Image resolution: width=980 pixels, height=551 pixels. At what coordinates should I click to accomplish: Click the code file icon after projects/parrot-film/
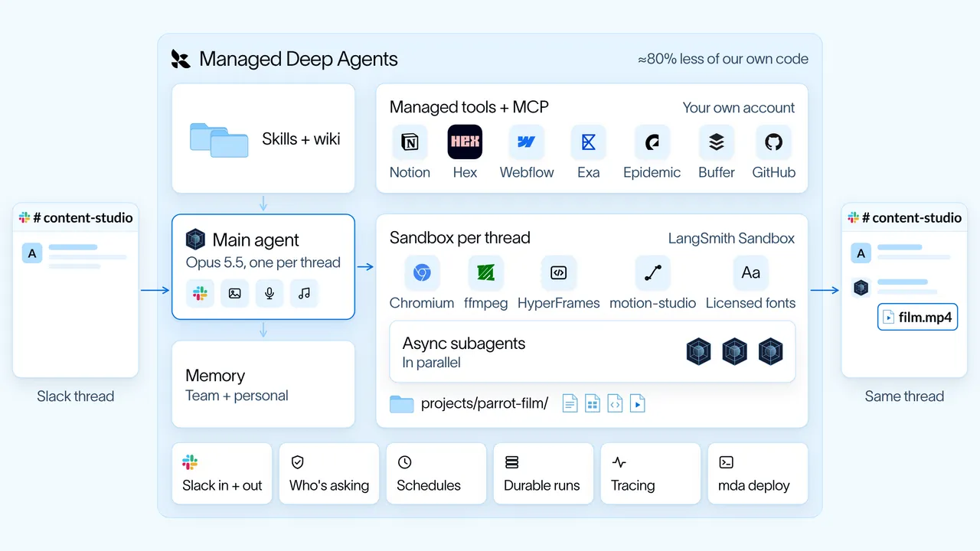pyautogui.click(x=615, y=403)
